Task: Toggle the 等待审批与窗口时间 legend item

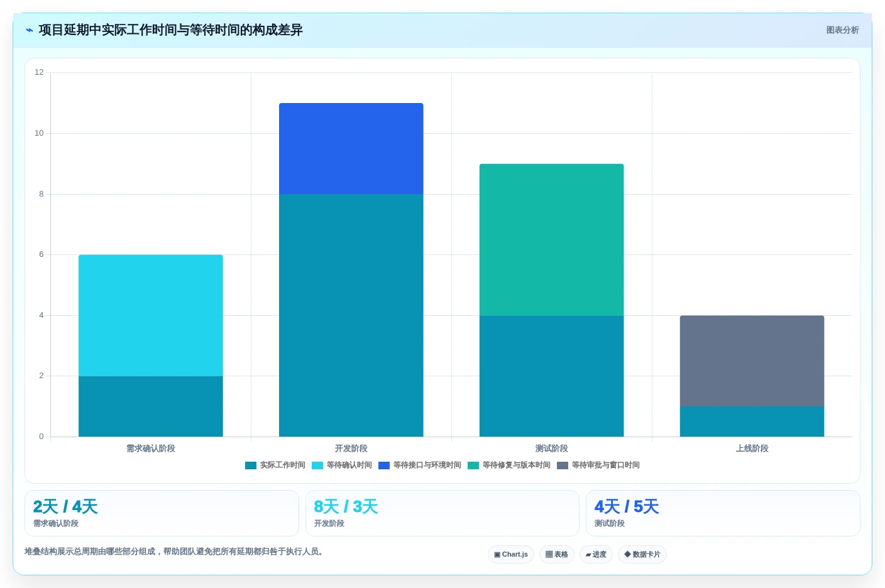Action: [x=598, y=465]
